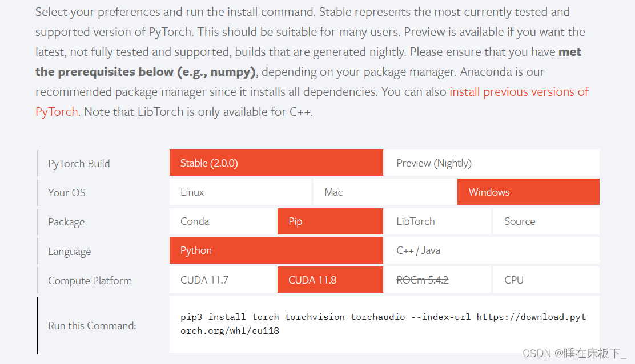Select Linux as your OS
The height and width of the screenshot is (364, 635).
(240, 192)
